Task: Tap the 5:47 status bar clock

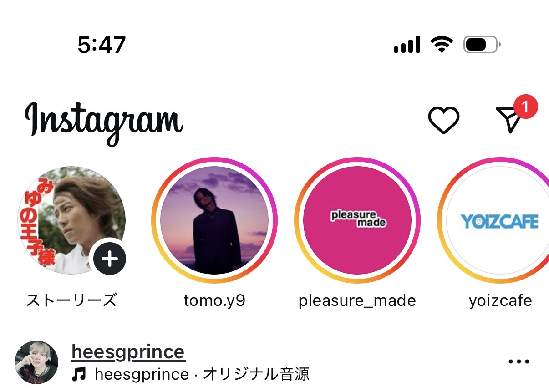Action: pos(102,45)
